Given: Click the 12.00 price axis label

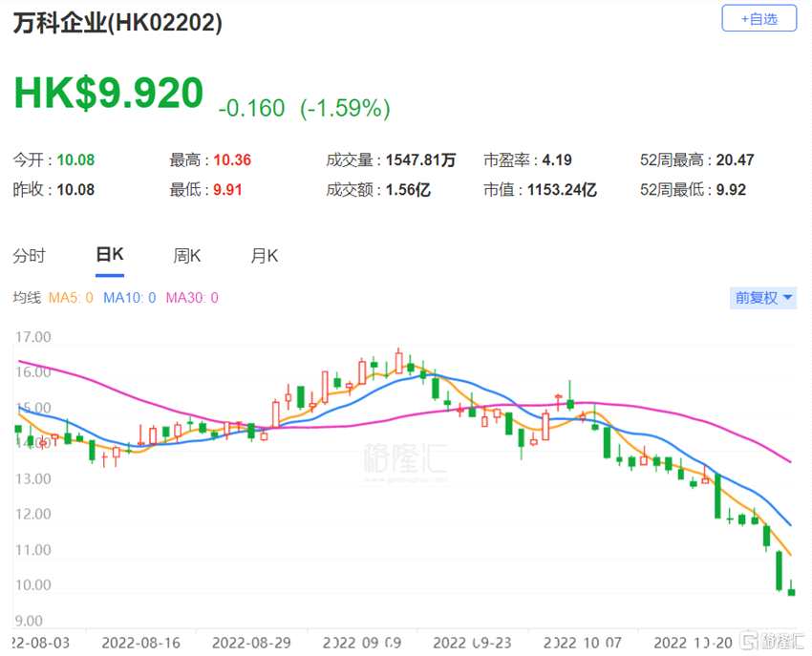Looking at the screenshot, I should [x=33, y=514].
